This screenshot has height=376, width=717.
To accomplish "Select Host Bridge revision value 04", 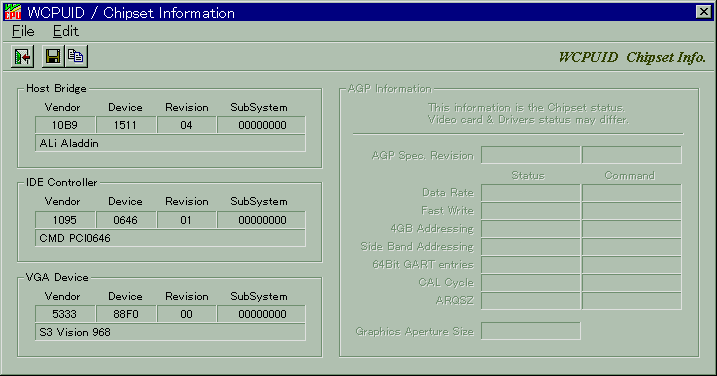I will coord(186,125).
